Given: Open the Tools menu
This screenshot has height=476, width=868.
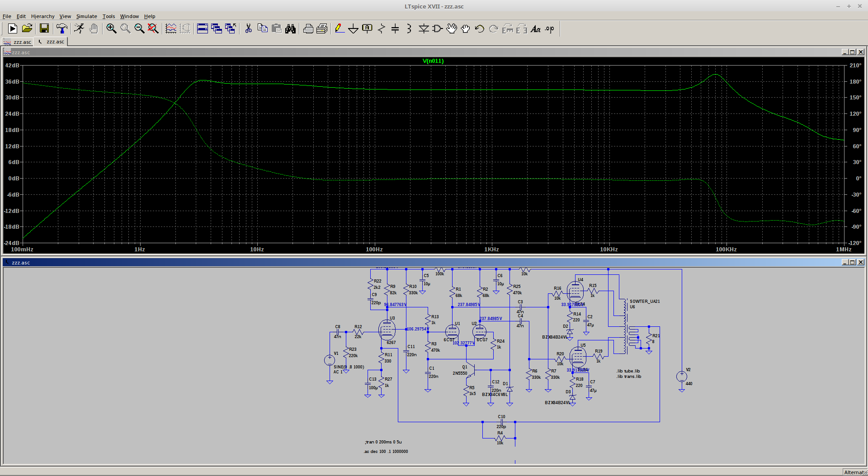Looking at the screenshot, I should [x=108, y=16].
